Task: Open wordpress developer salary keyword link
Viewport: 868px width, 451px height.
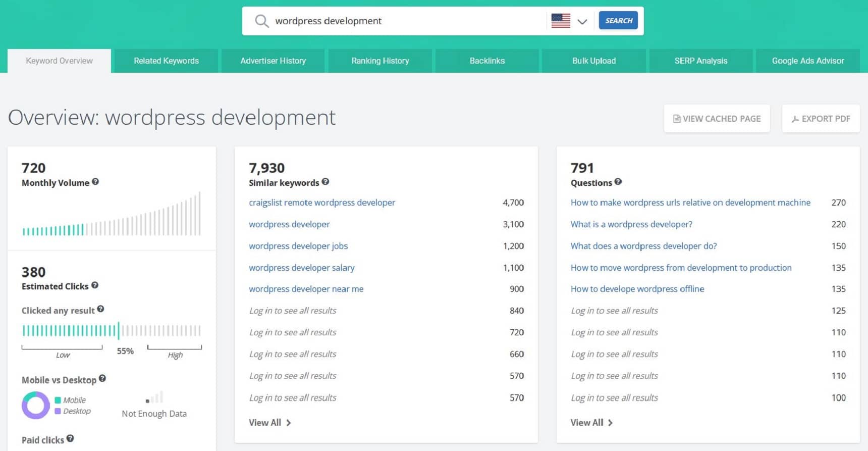Action: point(302,268)
